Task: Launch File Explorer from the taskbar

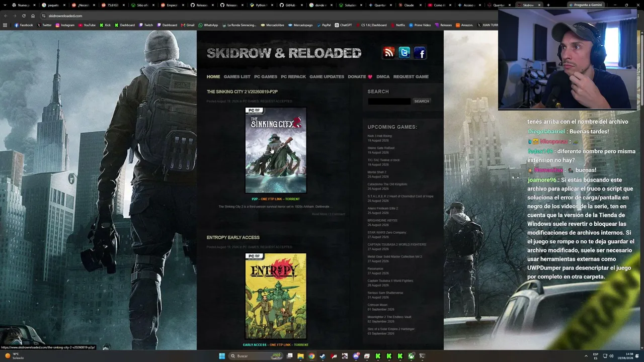Action: (x=301, y=356)
